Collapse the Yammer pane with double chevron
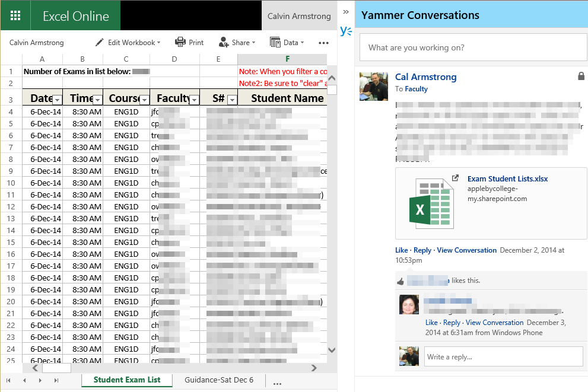 click(346, 12)
